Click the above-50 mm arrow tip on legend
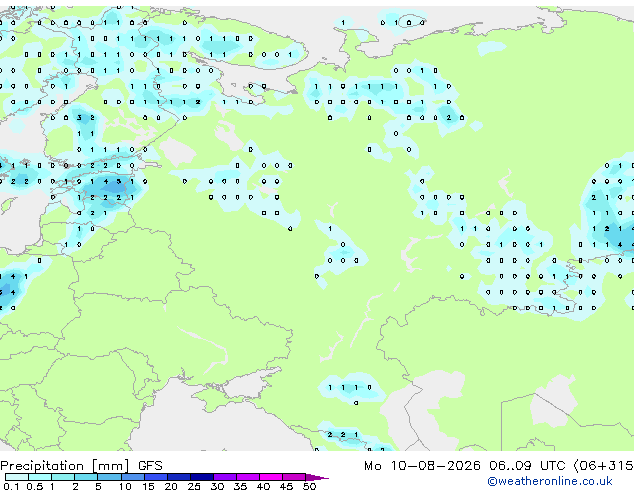The height and width of the screenshot is (490, 634). click(x=317, y=477)
